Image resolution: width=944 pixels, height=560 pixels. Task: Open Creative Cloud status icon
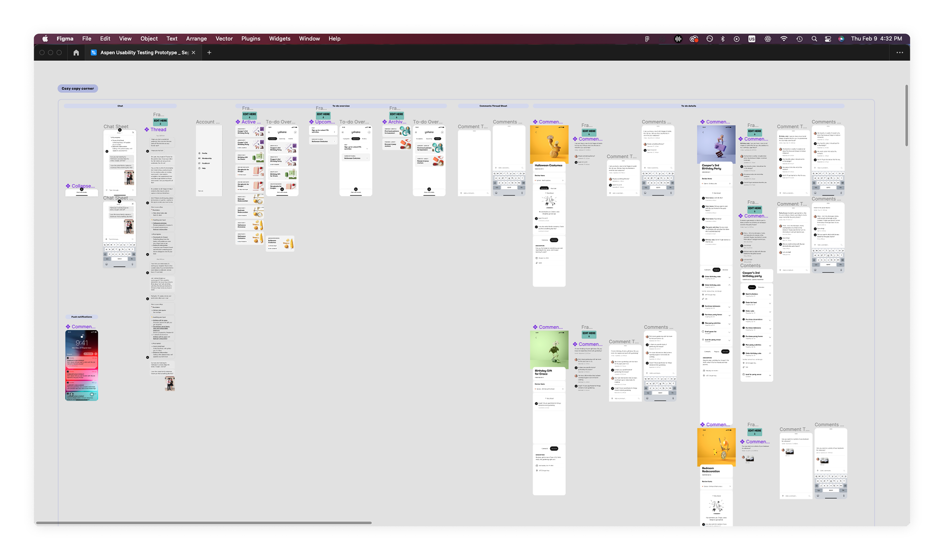coord(694,39)
